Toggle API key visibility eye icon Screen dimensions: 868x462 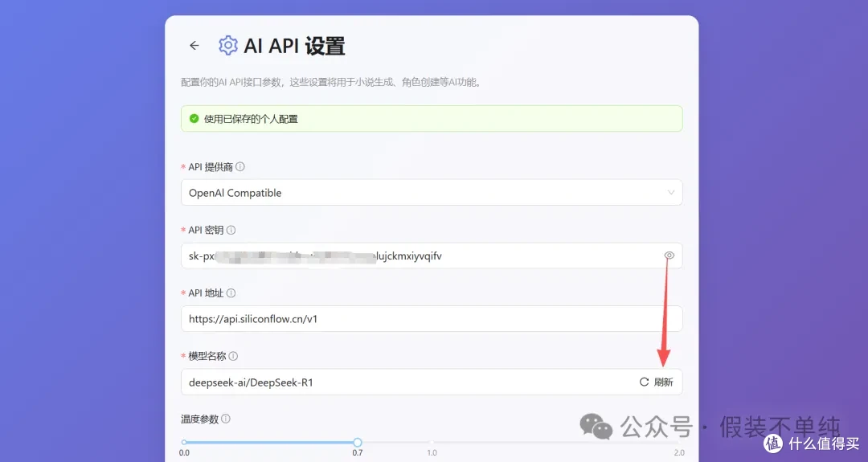coord(669,255)
